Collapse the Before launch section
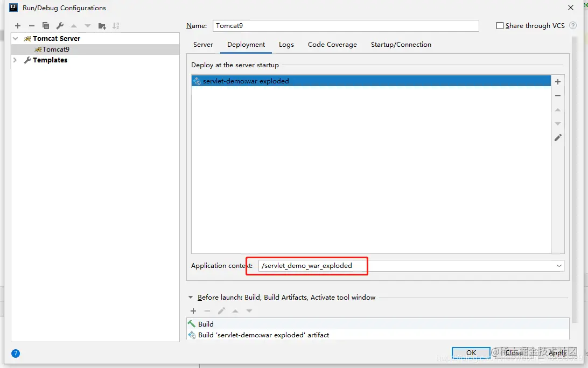Image resolution: width=588 pixels, height=368 pixels. [x=191, y=297]
